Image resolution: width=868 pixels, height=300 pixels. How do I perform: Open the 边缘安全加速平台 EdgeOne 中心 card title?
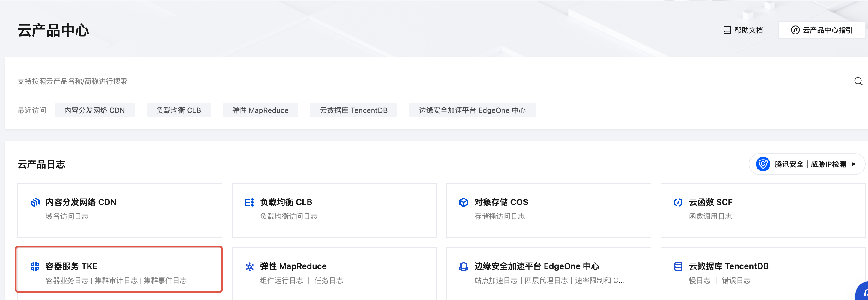point(537,266)
